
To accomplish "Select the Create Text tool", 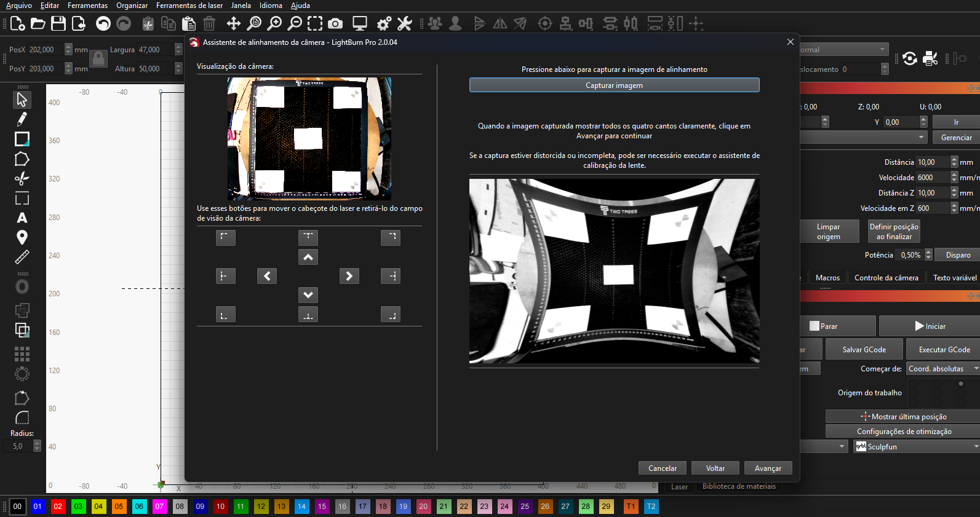I will tap(22, 218).
